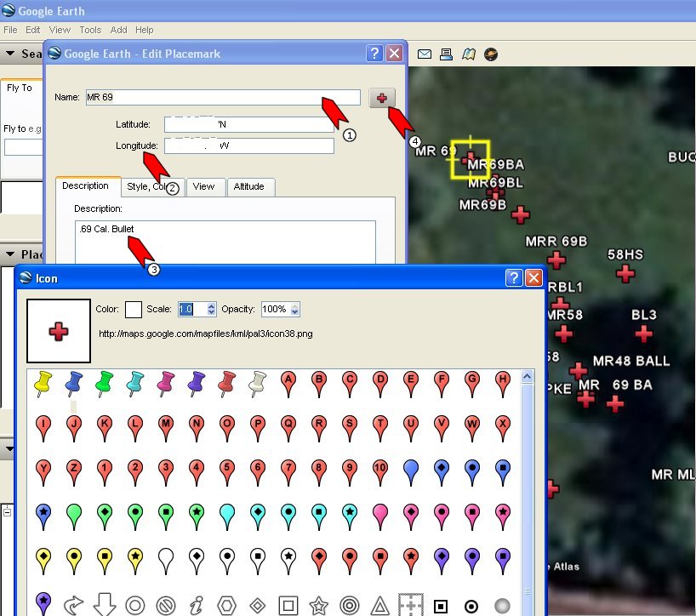
Task: Click the BL3 placemark on the map
Action: 643,334
